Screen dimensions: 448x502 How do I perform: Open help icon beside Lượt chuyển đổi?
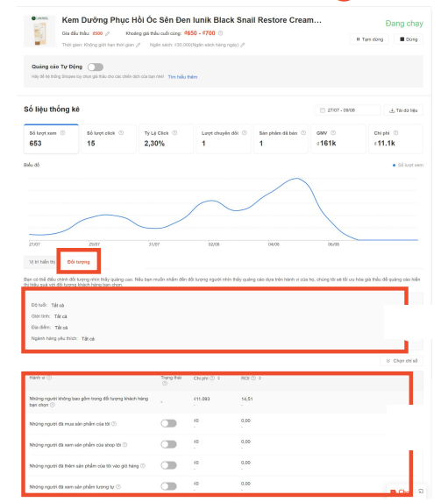[x=245, y=133]
